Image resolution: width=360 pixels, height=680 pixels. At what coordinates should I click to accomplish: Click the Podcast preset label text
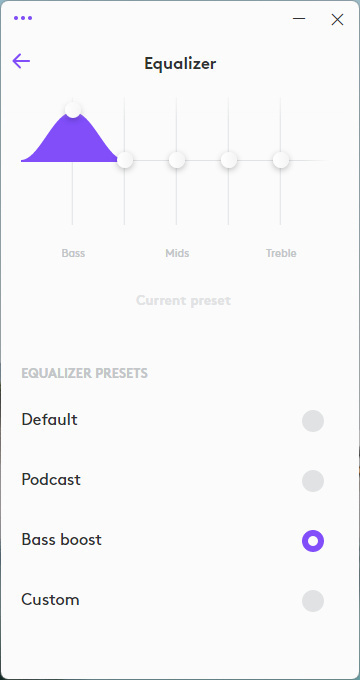pyautogui.click(x=51, y=480)
